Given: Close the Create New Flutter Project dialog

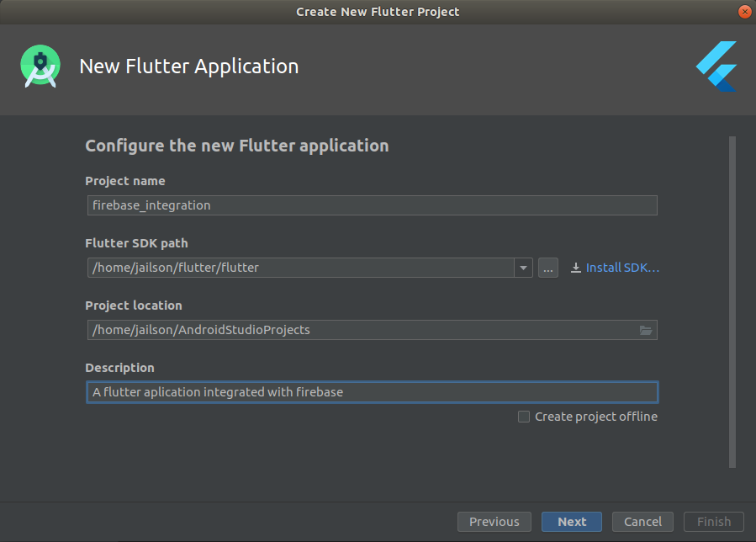Looking at the screenshot, I should coord(744,12).
